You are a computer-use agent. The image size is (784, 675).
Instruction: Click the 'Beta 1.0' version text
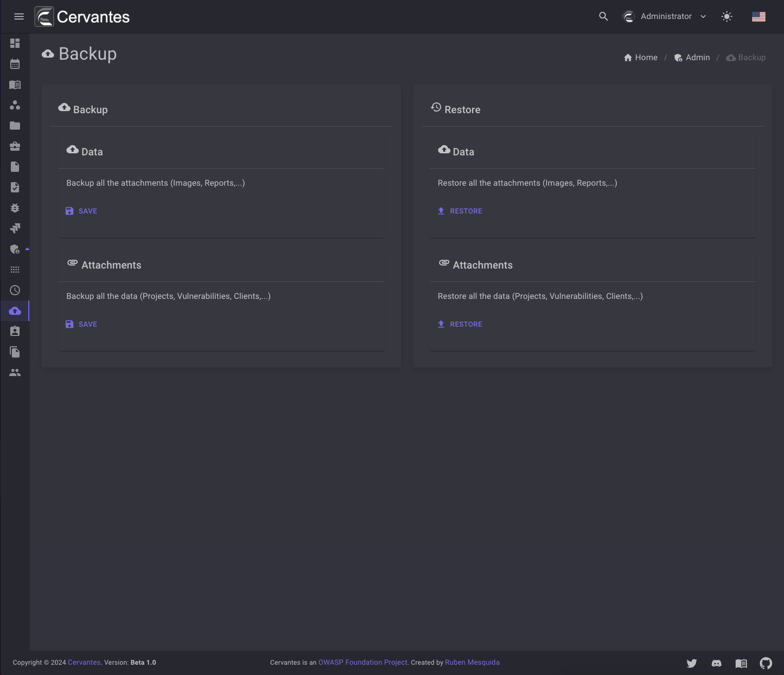pos(143,662)
